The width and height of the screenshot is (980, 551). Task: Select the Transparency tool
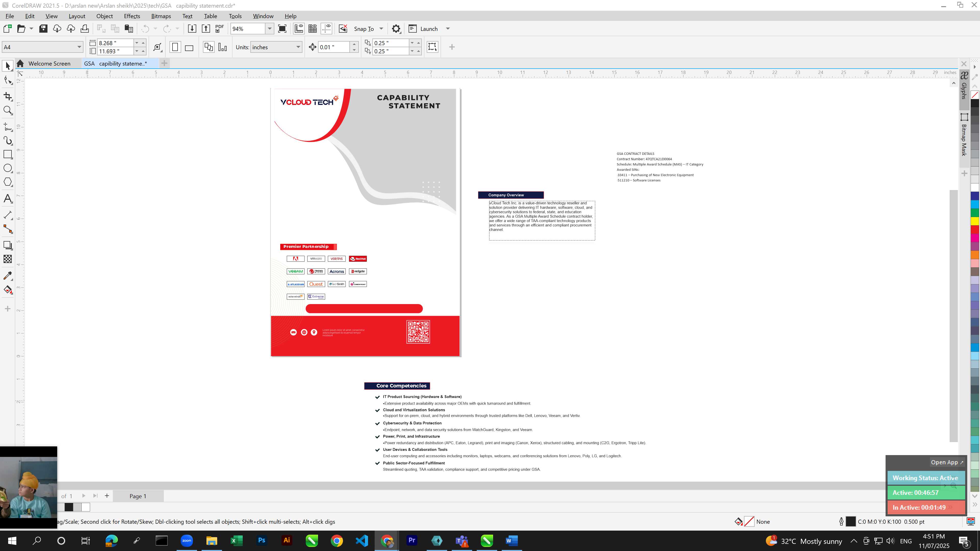tap(8, 259)
